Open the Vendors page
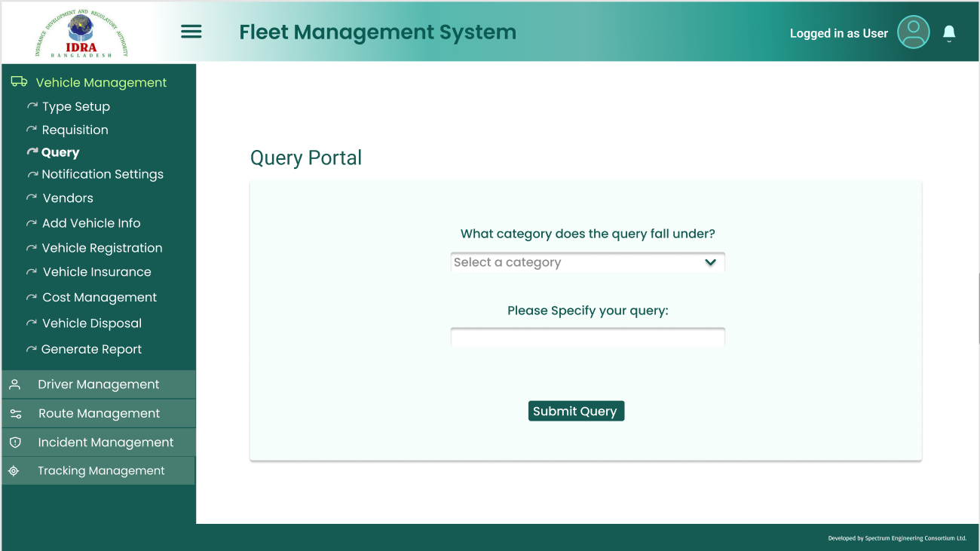 coord(68,198)
